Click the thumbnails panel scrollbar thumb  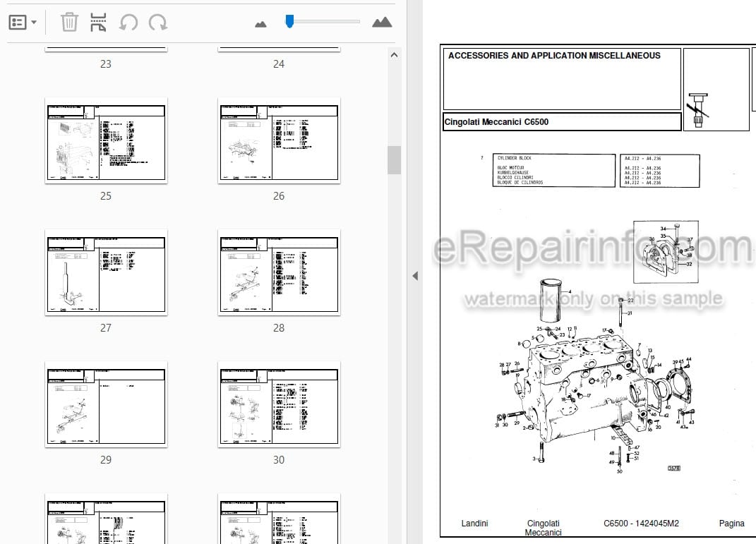pyautogui.click(x=394, y=159)
